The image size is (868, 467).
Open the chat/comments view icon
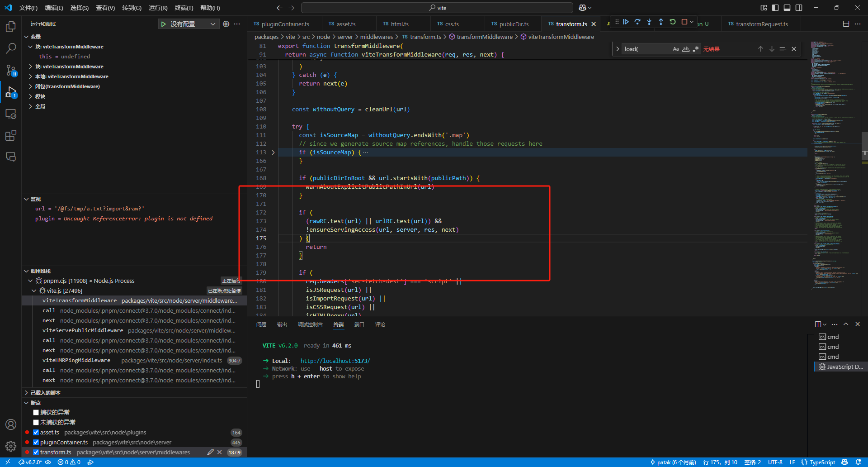pos(11,157)
